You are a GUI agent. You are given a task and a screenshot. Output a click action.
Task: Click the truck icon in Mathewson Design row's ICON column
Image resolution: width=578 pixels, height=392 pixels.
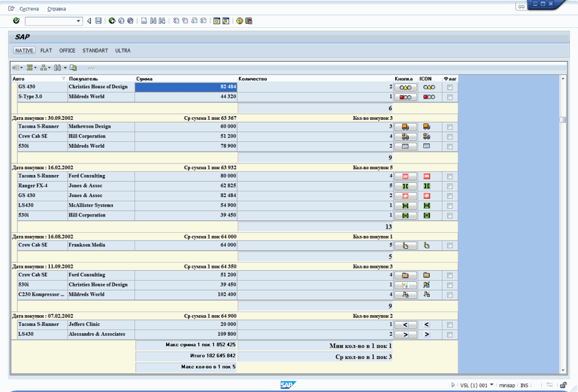[x=427, y=127]
